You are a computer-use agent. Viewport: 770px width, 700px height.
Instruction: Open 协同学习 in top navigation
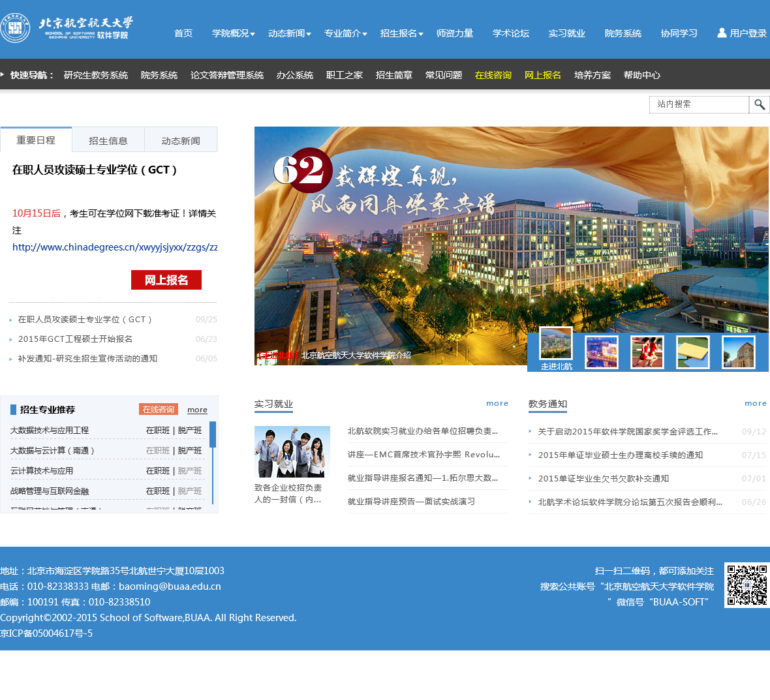(679, 33)
